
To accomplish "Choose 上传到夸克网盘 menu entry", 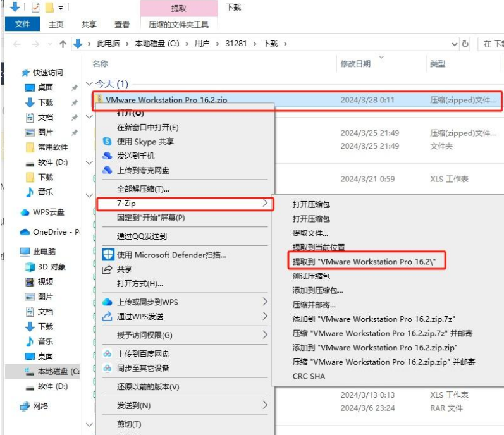I will (x=185, y=170).
